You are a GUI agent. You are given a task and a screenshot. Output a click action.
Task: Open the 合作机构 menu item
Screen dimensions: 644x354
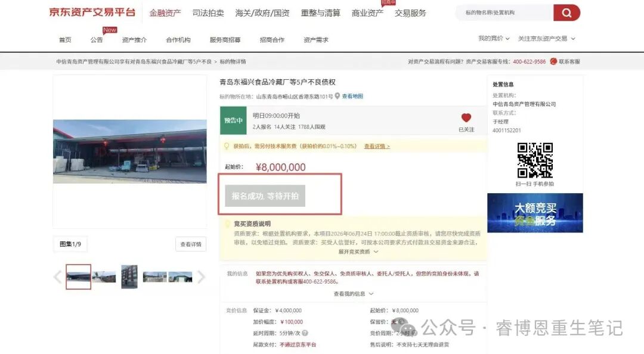coord(178,40)
